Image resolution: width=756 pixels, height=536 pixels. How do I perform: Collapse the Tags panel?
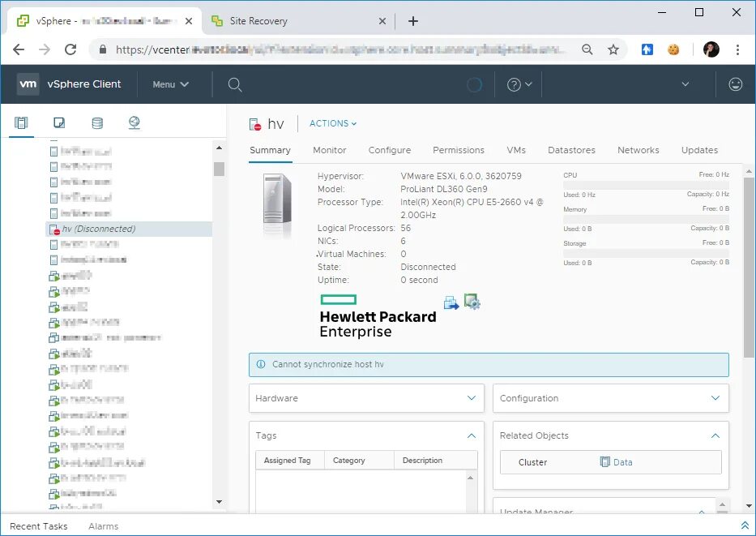click(x=472, y=435)
